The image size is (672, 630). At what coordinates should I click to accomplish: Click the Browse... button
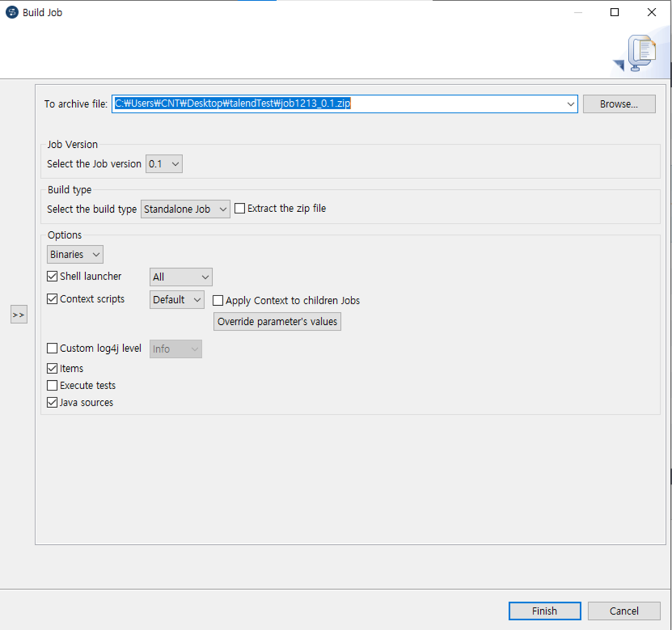619,104
